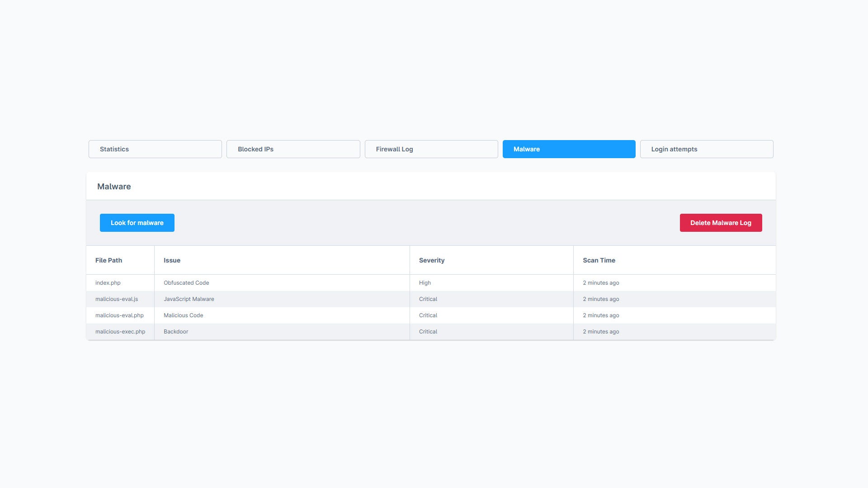Select the malicious-eval.js file entry
The width and height of the screenshot is (868, 488).
pos(117,299)
